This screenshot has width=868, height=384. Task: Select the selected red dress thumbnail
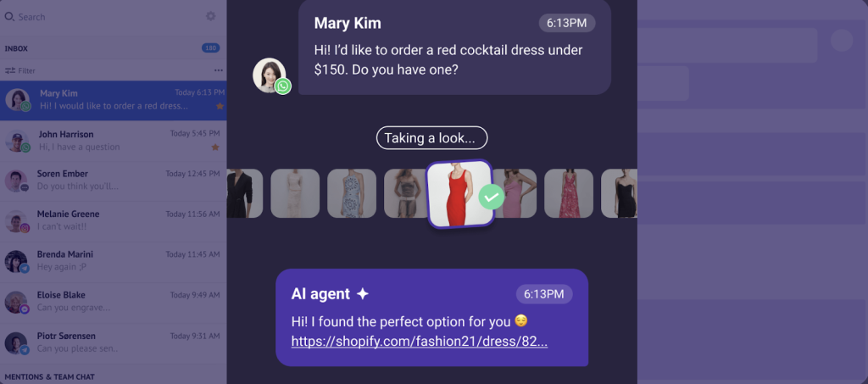[459, 193]
